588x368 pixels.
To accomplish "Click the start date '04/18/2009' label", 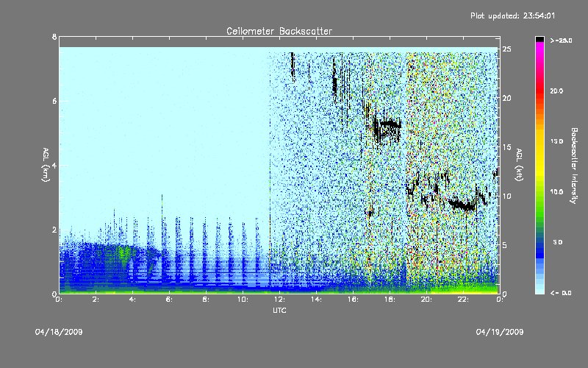I will click(x=59, y=332).
